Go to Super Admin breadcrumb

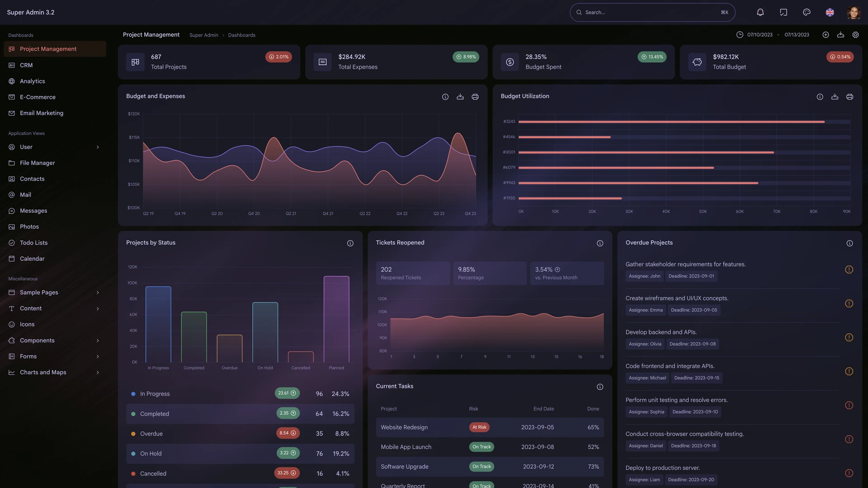[203, 35]
